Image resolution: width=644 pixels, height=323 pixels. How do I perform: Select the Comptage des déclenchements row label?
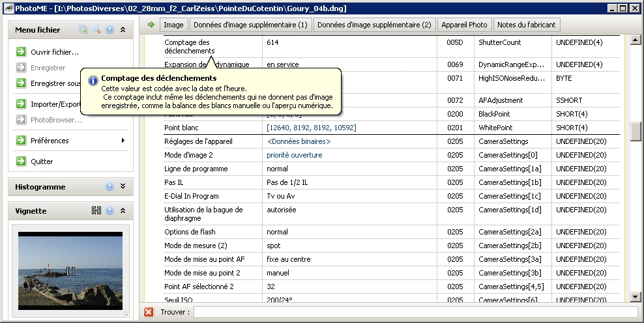pyautogui.click(x=189, y=46)
